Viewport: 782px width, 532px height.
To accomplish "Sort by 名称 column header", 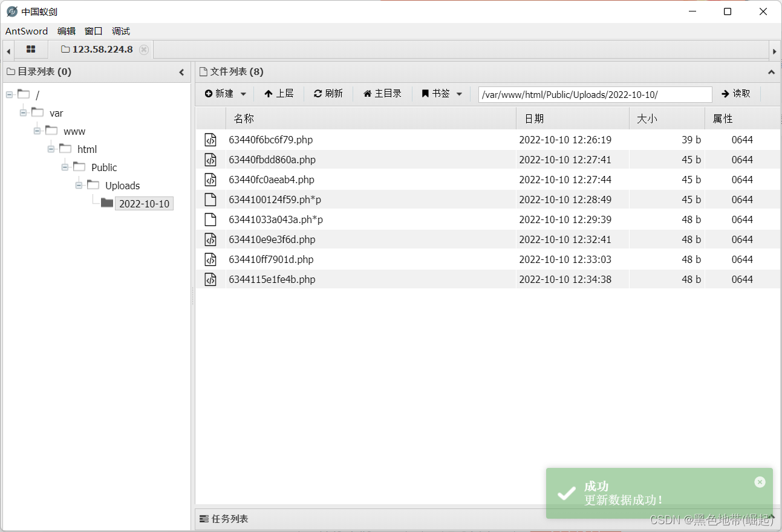I will [371, 118].
